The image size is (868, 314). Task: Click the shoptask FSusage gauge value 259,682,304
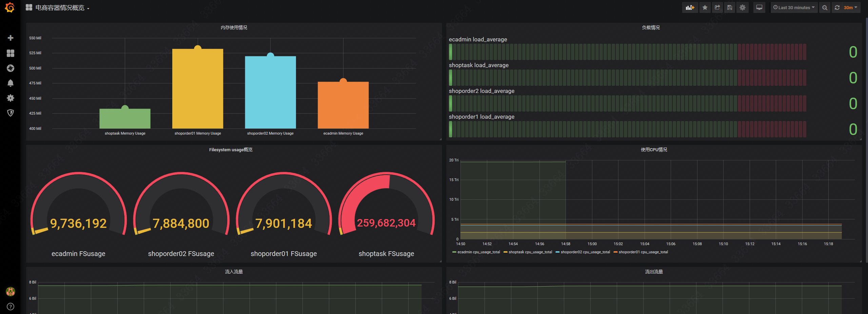[x=386, y=223]
